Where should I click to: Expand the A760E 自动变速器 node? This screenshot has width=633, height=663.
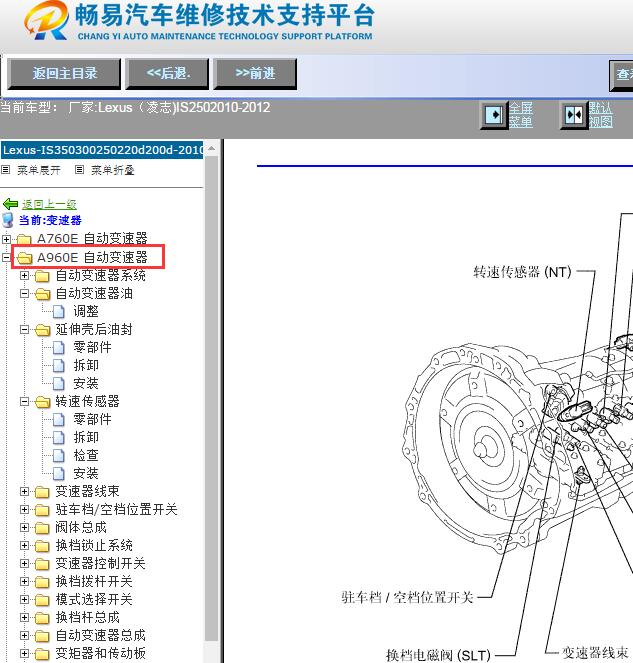coord(6,239)
